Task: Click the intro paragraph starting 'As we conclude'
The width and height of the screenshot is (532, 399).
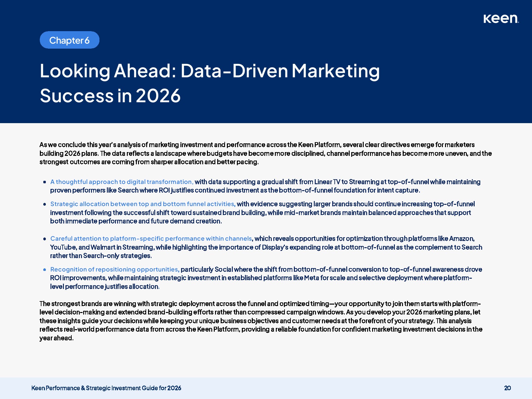Action: pos(265,153)
